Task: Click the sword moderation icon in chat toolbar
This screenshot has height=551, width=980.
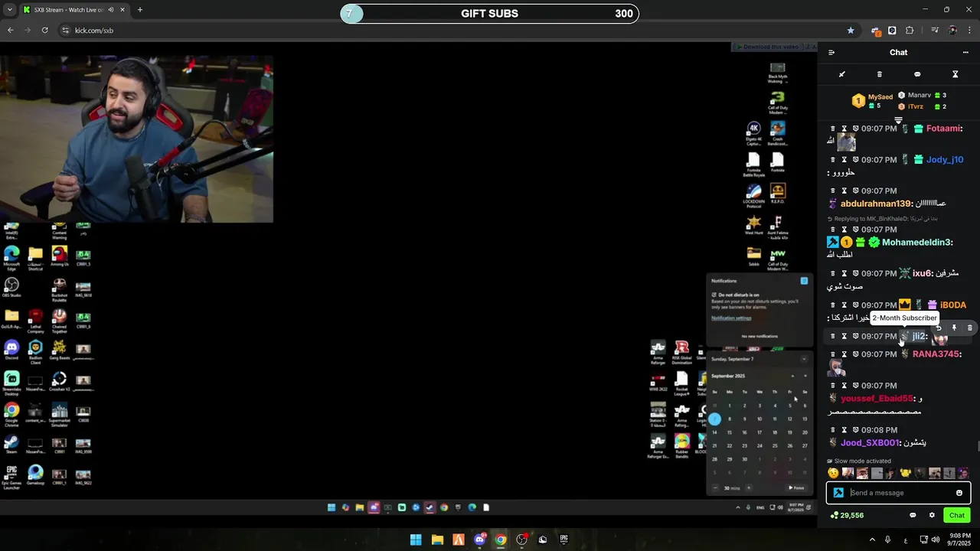Action: click(x=841, y=74)
